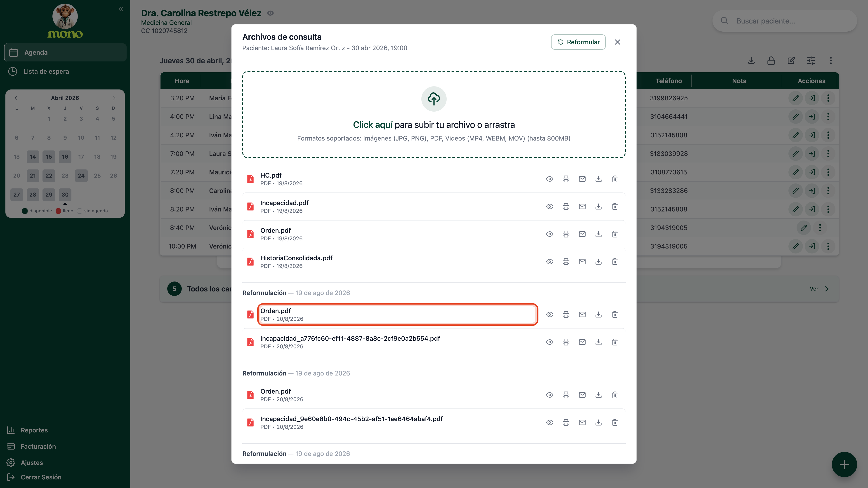The image size is (868, 488).
Task: Select April 24 in the calendar
Action: pyautogui.click(x=81, y=176)
